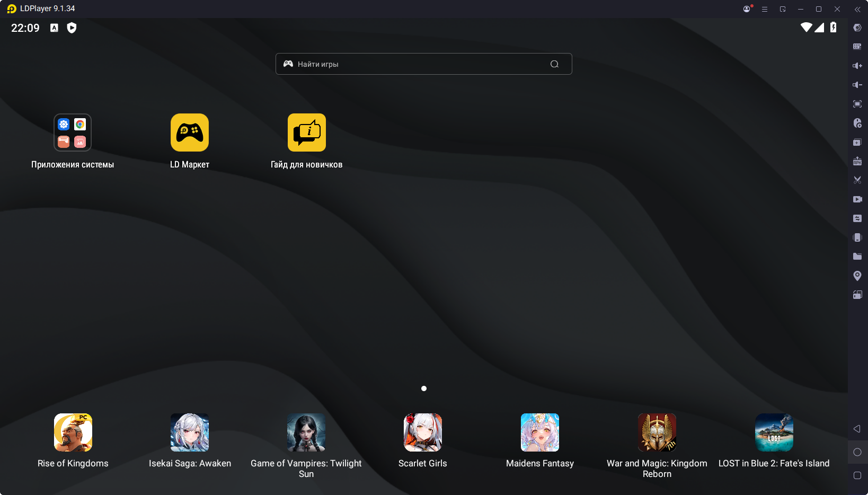
Task: Click the shield status bar icon
Action: pyautogui.click(x=72, y=28)
